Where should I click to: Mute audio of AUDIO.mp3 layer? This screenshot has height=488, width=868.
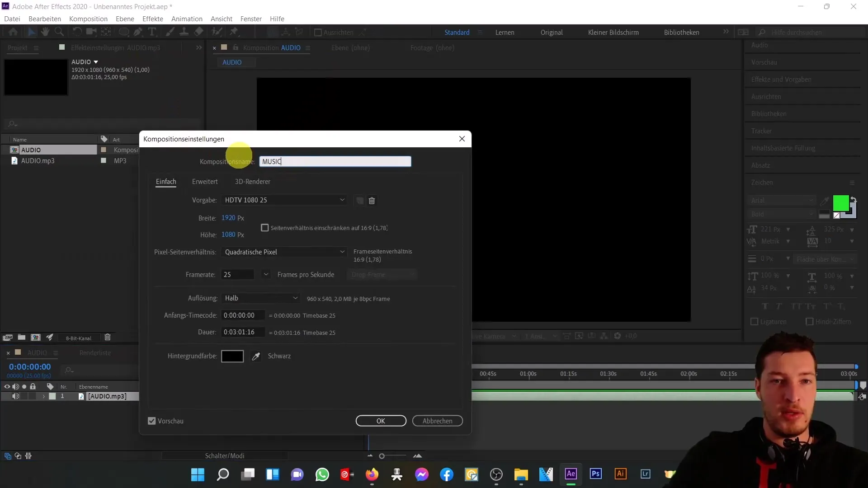pyautogui.click(x=15, y=396)
